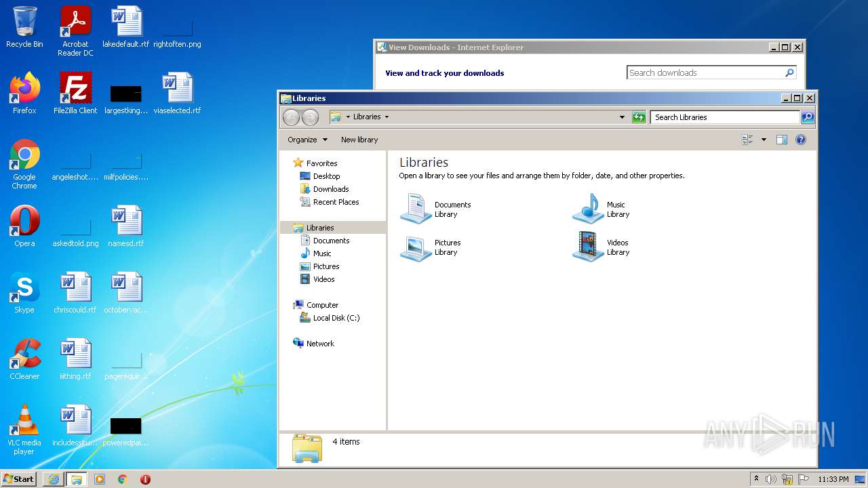Select Local Disk (C:) in navigation pane
The height and width of the screenshot is (488, 868).
(336, 318)
